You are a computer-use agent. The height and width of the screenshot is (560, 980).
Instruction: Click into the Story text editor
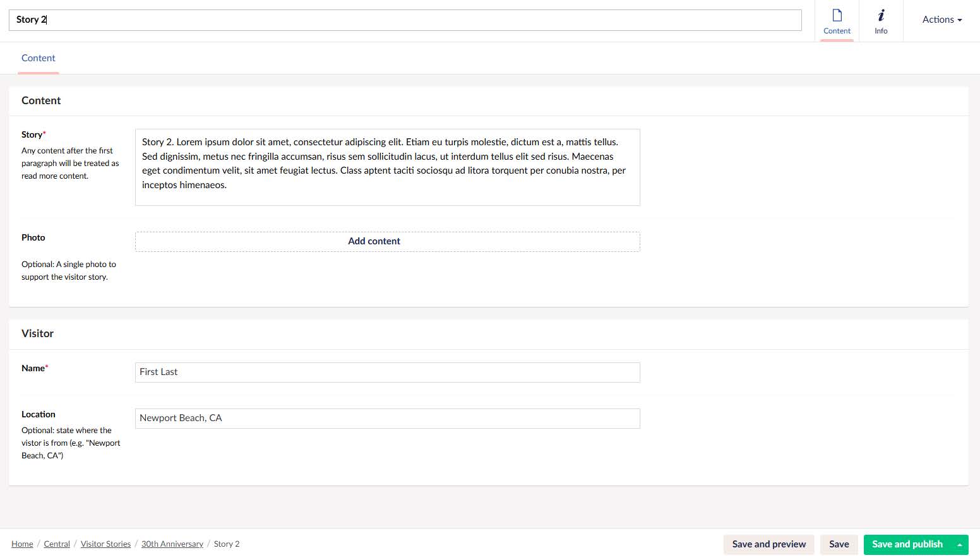[x=387, y=167]
